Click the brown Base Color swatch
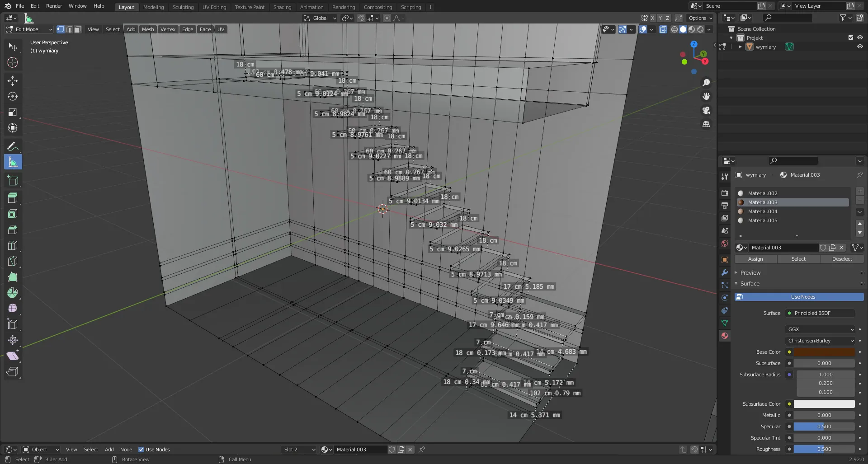Viewport: 868px width, 464px height. coord(824,352)
